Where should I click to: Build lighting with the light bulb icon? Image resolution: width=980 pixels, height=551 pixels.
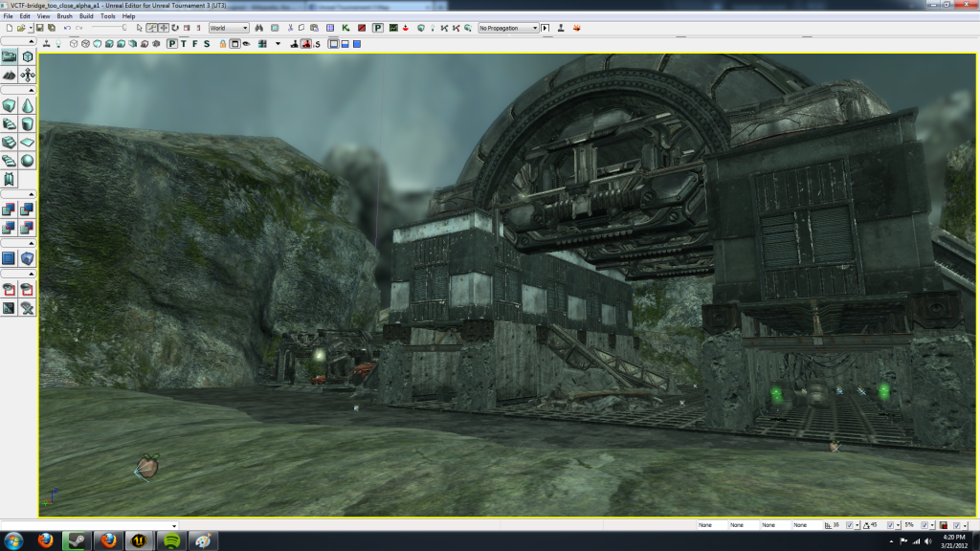(x=432, y=28)
